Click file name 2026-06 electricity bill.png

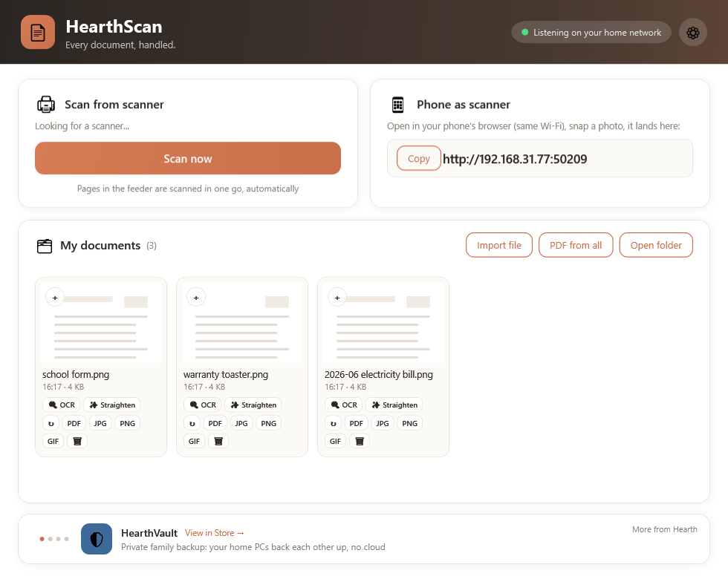tap(378, 374)
